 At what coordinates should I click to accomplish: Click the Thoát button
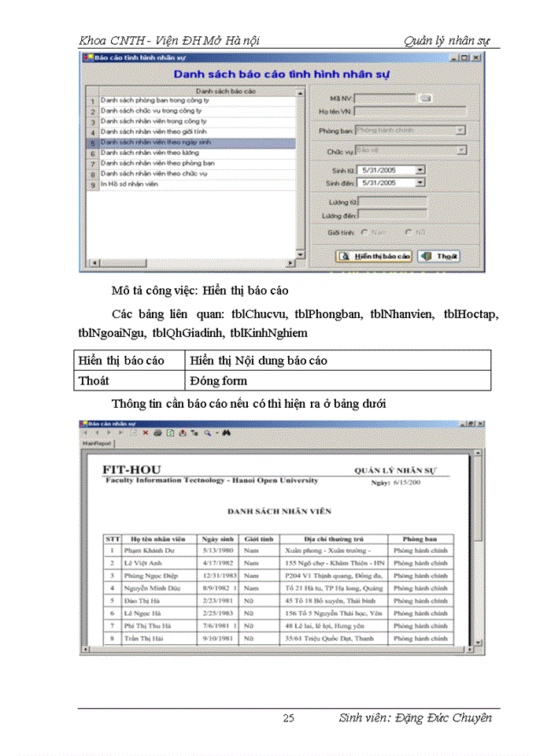[x=438, y=256]
